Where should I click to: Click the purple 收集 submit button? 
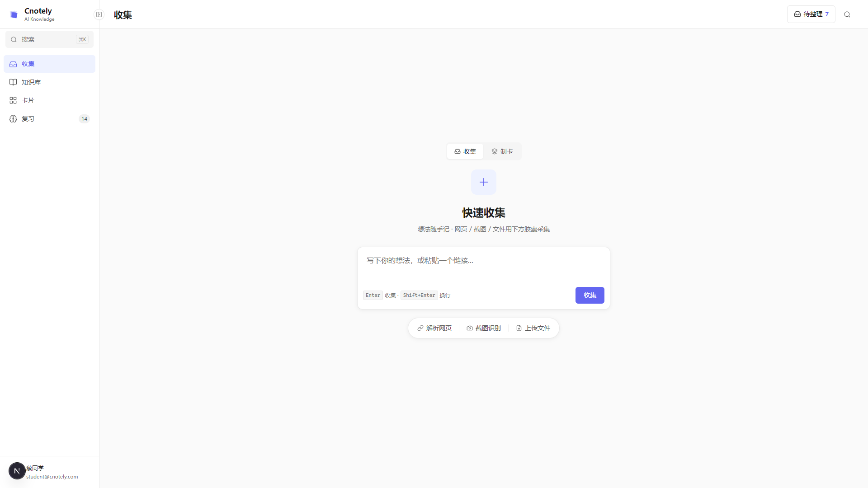tap(590, 295)
